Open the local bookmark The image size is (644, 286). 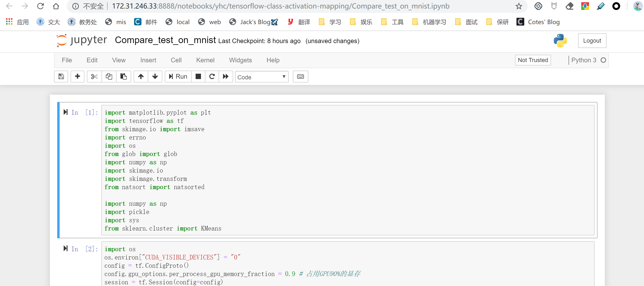pos(177,22)
